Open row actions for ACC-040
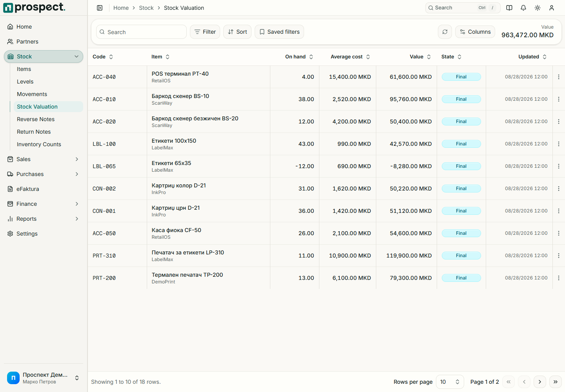The image size is (565, 392). 559,77
